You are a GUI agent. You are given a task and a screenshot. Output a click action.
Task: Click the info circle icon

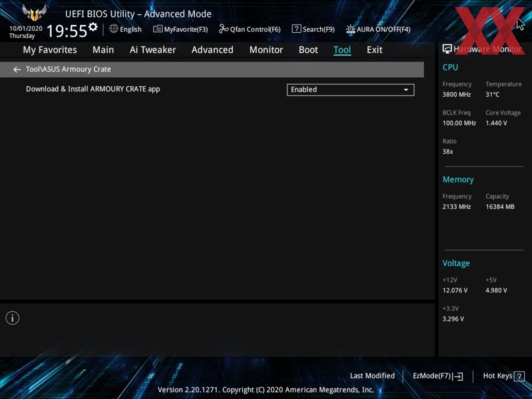tap(13, 318)
